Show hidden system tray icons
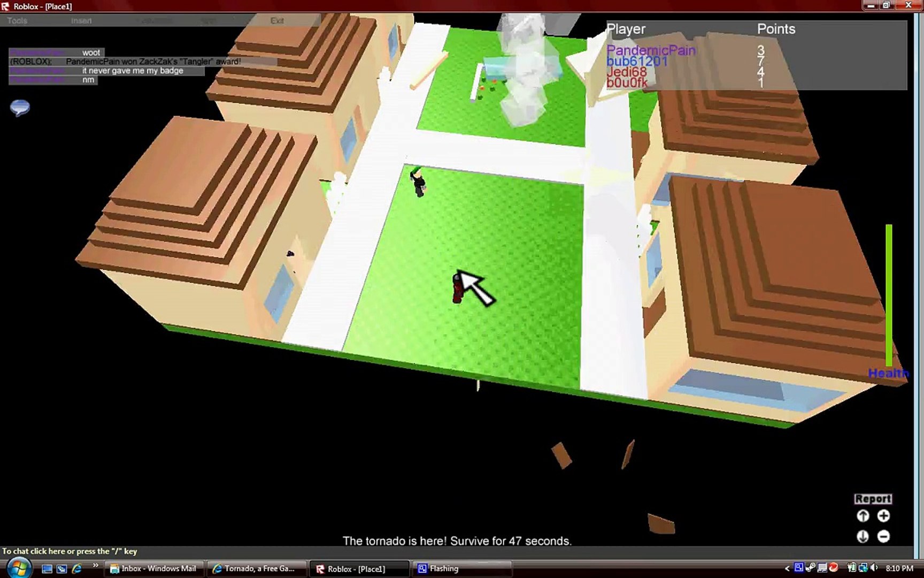 click(x=787, y=568)
